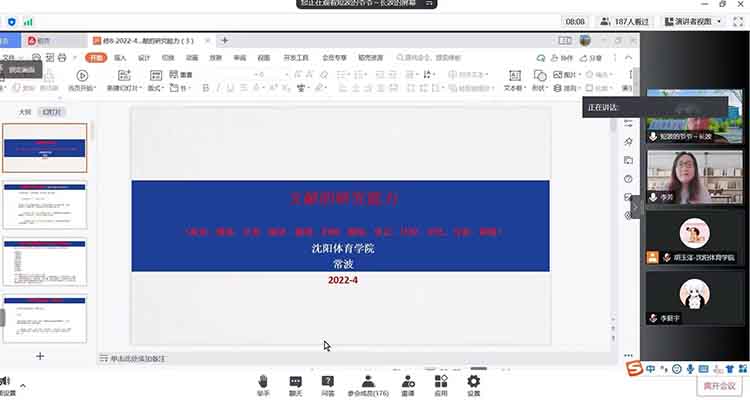This screenshot has width=750, height=400.
Task: Open the Q&A (问答) icon
Action: pos(328,384)
